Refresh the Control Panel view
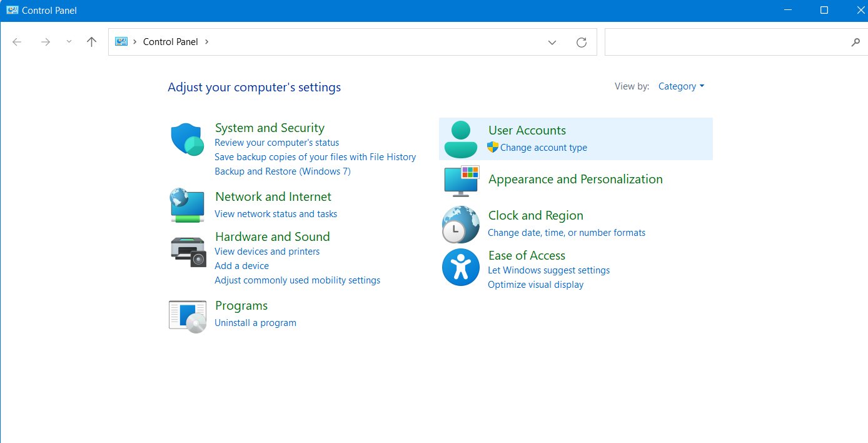Image resolution: width=868 pixels, height=443 pixels. (x=581, y=42)
